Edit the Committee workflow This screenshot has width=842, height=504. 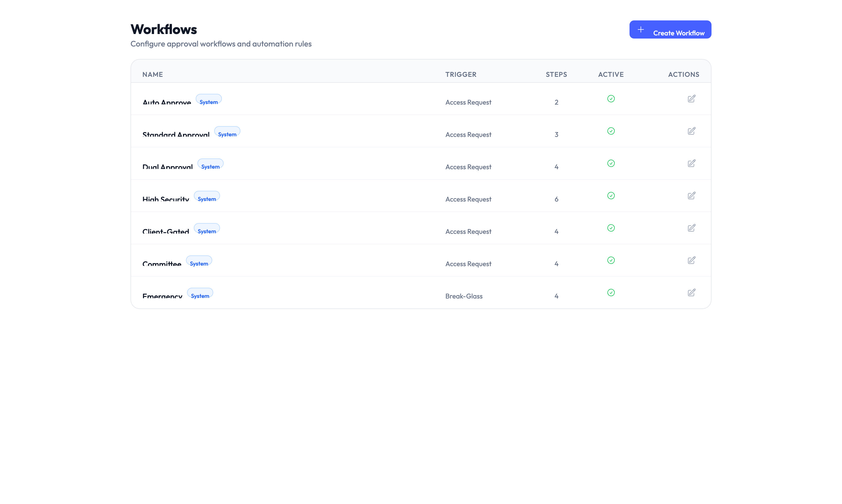tap(692, 260)
